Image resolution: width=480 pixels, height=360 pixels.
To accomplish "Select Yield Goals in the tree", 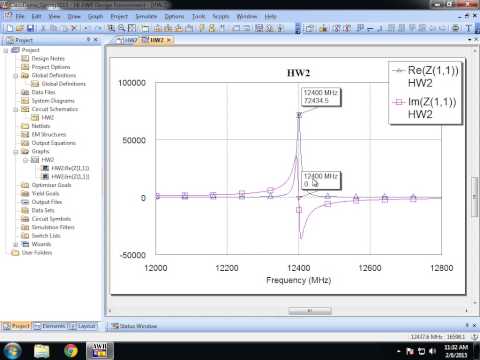I will pos(45,193).
